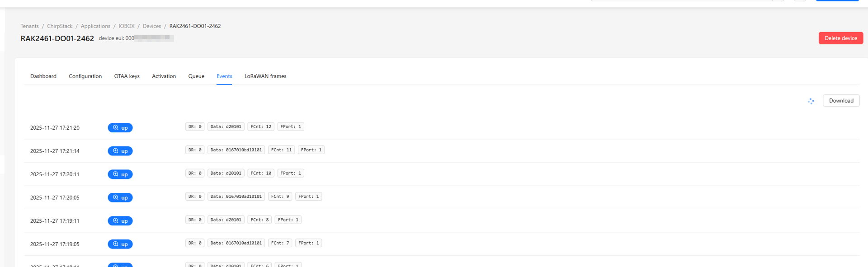Open the Queue tab
The width and height of the screenshot is (868, 267).
(x=196, y=76)
